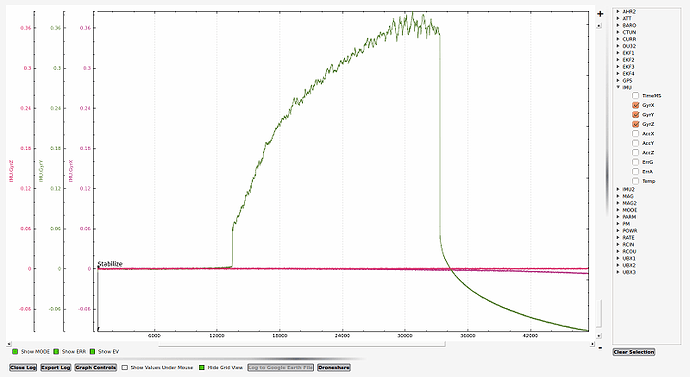
Task: Click the plus zoom-in icon
Action: 600,14
